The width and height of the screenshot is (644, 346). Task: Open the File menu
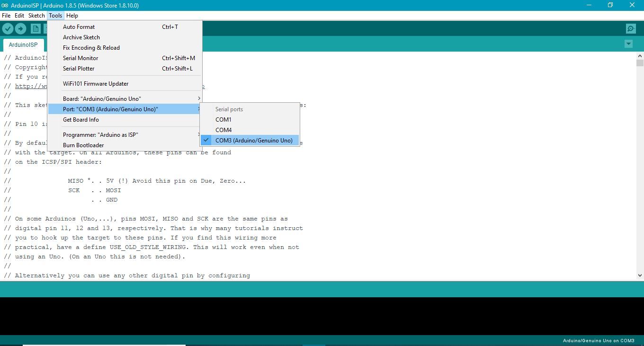coord(6,15)
